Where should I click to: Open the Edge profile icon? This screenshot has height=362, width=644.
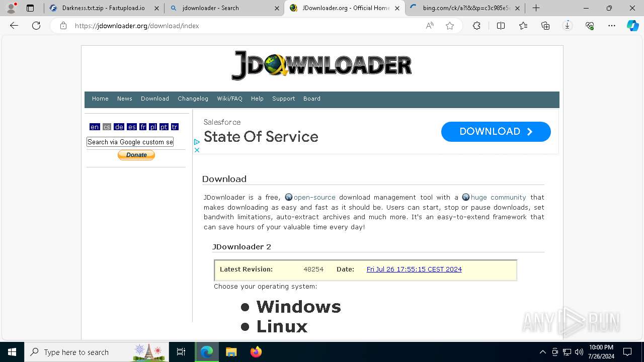pyautogui.click(x=11, y=8)
